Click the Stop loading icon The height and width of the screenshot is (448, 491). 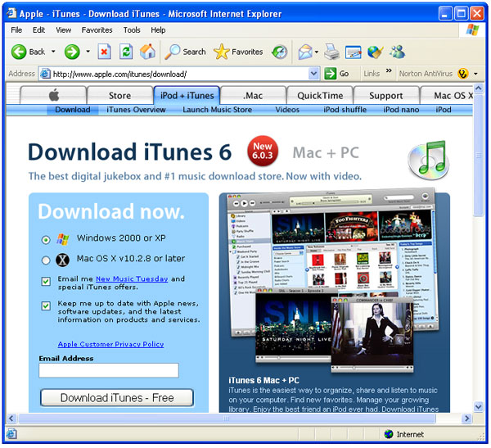pos(105,52)
